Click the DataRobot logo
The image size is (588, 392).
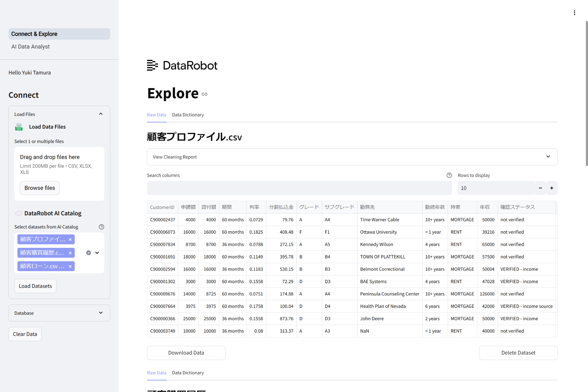pos(182,65)
